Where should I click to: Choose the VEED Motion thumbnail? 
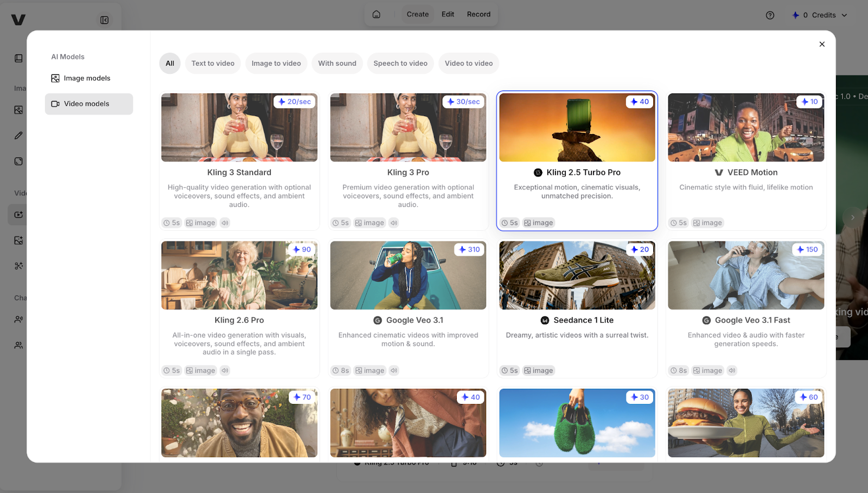click(x=746, y=128)
